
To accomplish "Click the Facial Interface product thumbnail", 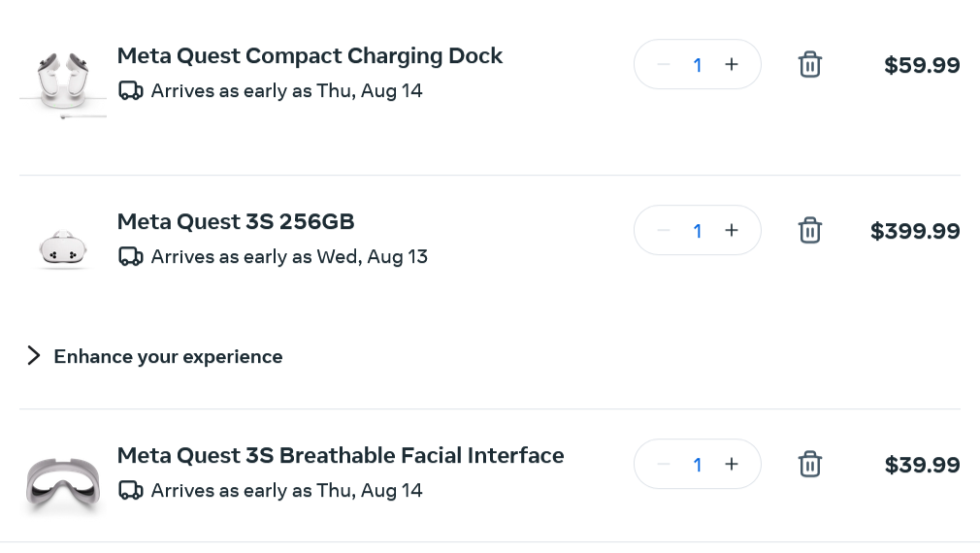I will (x=63, y=480).
